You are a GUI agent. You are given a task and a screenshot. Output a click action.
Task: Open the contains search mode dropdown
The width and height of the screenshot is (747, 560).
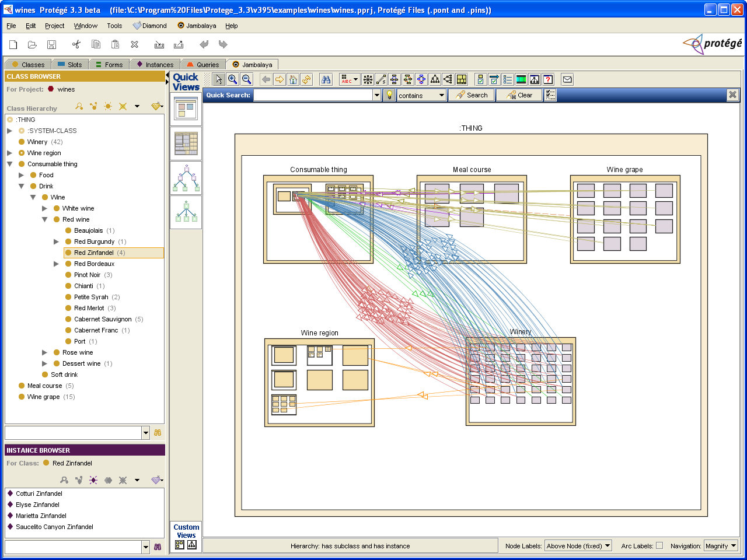pyautogui.click(x=421, y=95)
